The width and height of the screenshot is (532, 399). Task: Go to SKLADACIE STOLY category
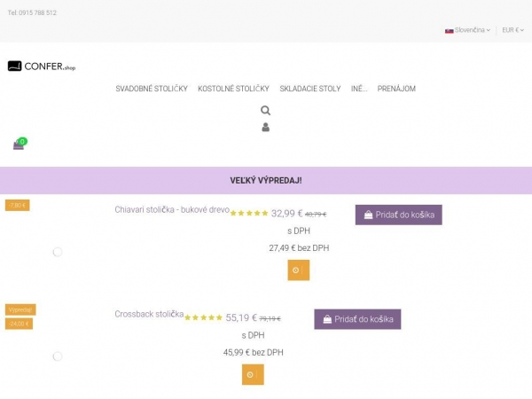(310, 89)
